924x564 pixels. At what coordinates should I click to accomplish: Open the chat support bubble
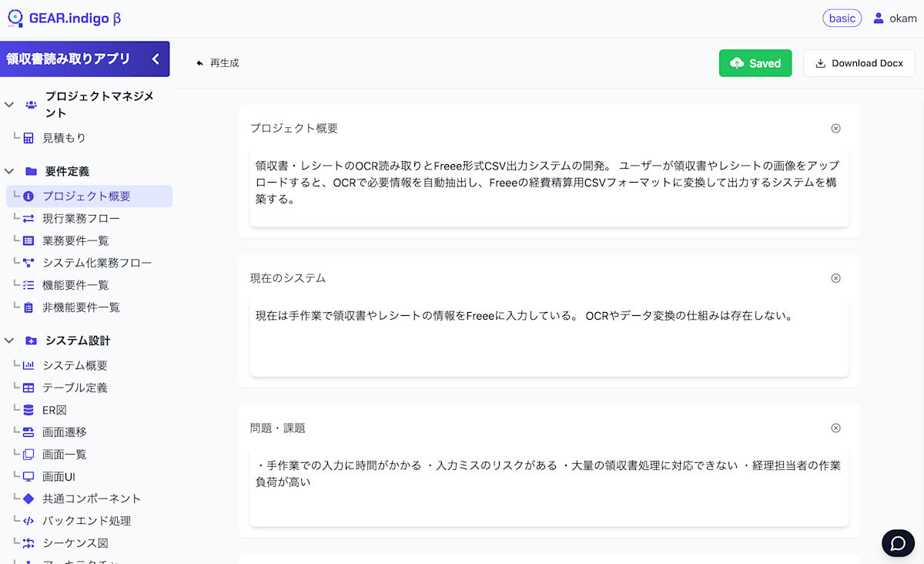(x=898, y=542)
